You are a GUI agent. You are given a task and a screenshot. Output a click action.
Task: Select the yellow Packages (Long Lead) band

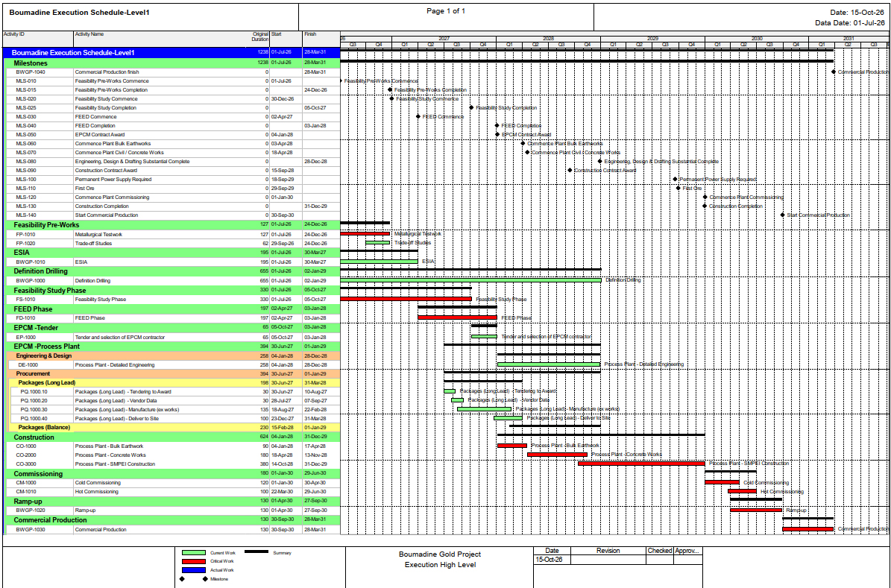[175, 383]
